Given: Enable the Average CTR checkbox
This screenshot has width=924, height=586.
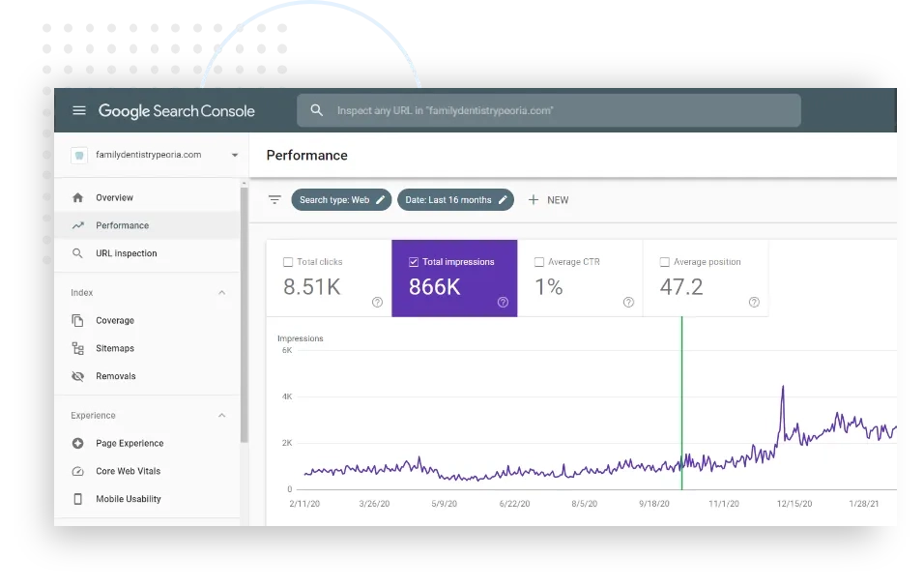Looking at the screenshot, I should tap(539, 262).
